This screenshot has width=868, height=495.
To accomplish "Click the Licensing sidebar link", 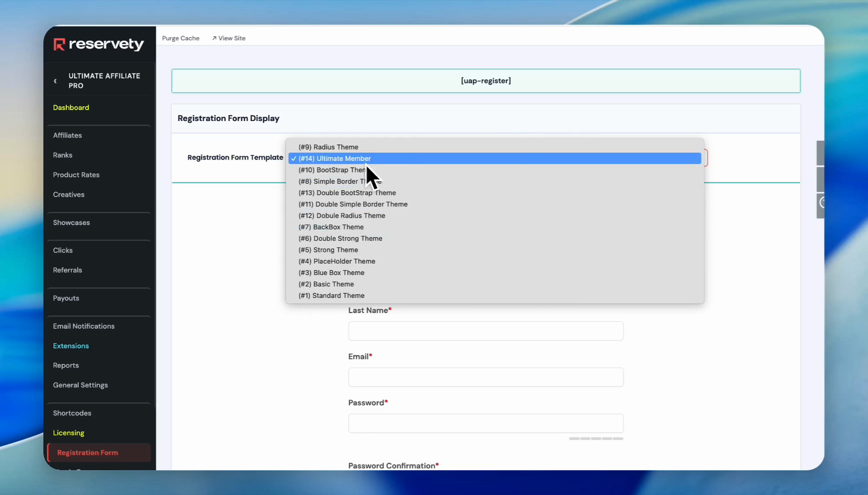I will (69, 433).
